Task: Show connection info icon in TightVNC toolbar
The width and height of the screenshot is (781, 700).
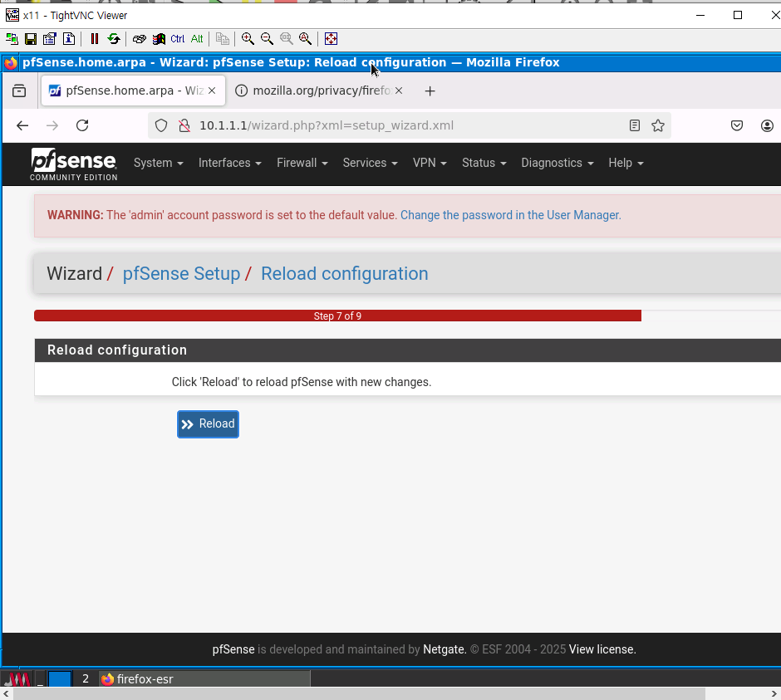Action: (x=69, y=39)
